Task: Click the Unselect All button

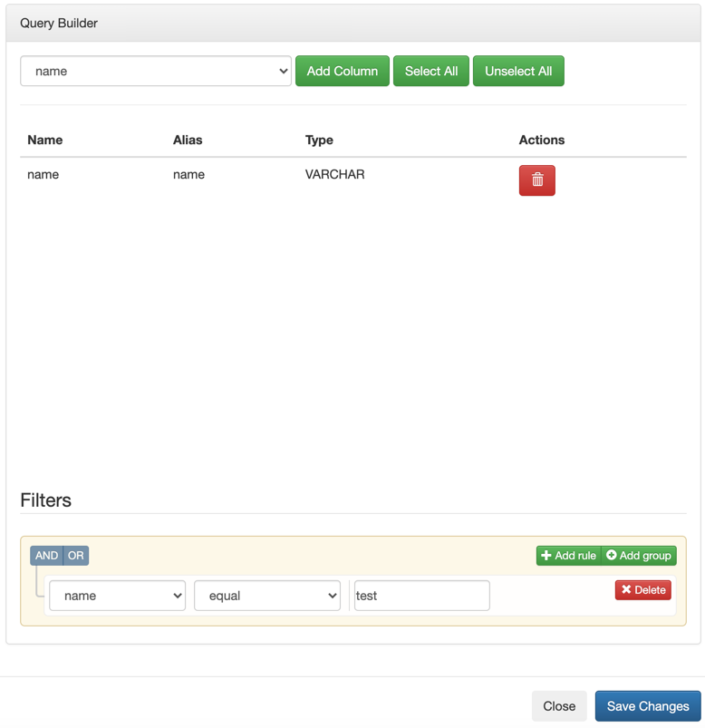Action: coord(518,71)
